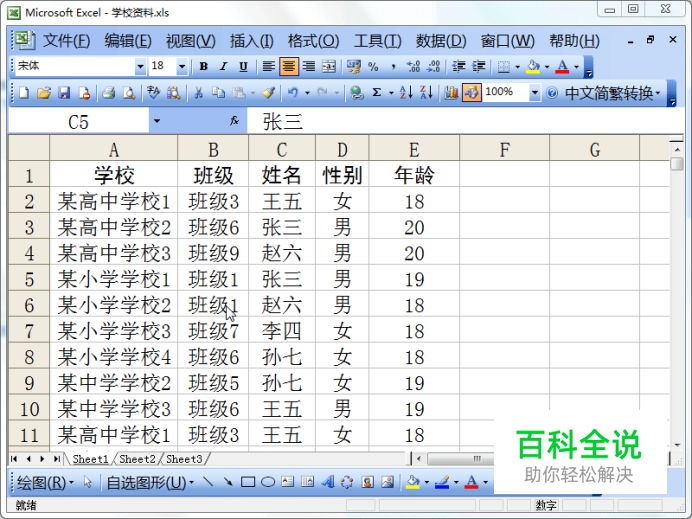The height and width of the screenshot is (519, 692).
Task: Open the 数据(D) menu
Action: pyautogui.click(x=441, y=41)
